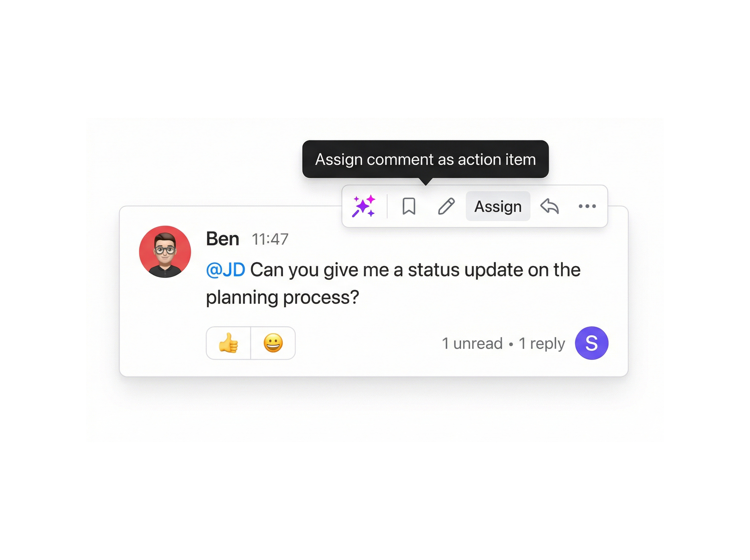The image size is (750, 560).
Task: Open Ben's red profile avatar
Action: click(x=165, y=252)
